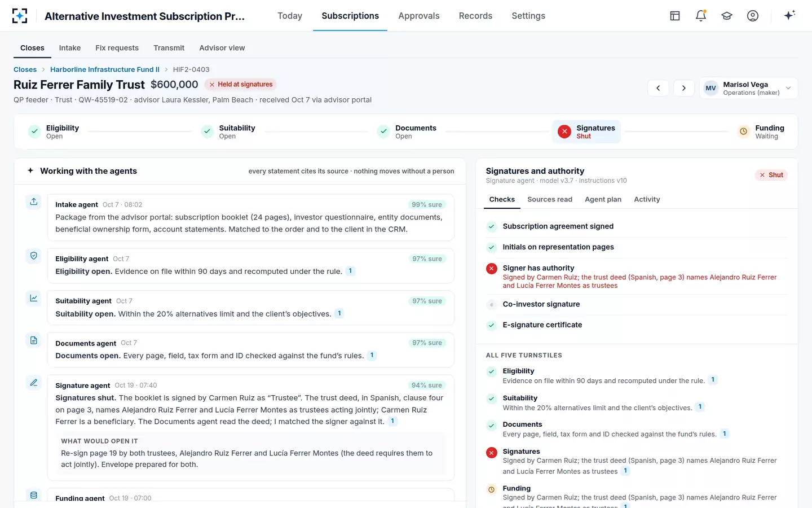Open the user account icon
Screen dimensions: 812x508
tap(753, 16)
